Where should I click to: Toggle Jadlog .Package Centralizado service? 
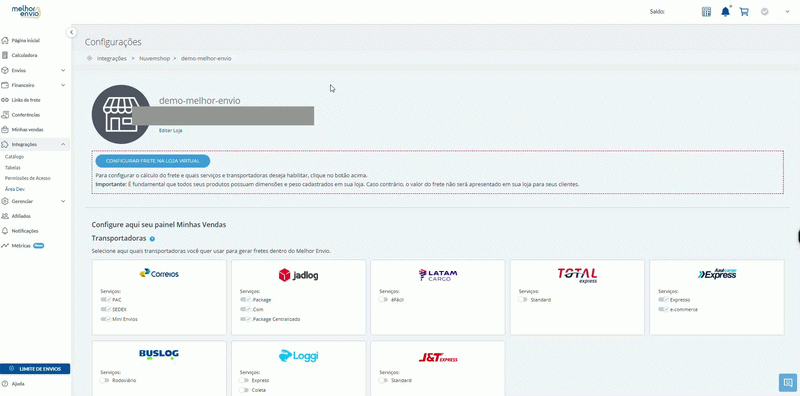(x=245, y=319)
